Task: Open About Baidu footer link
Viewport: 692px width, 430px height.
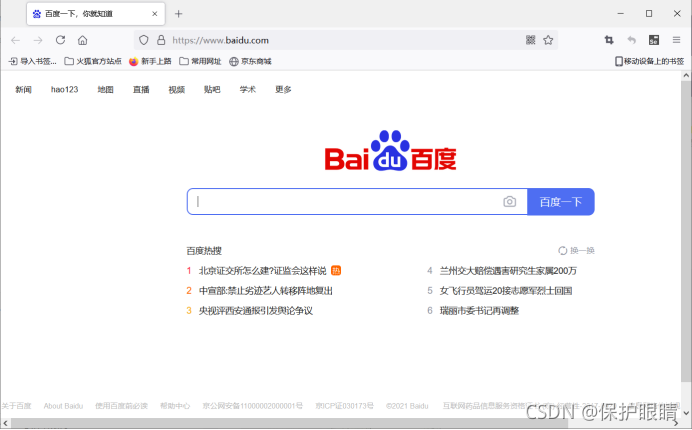Action: pyautogui.click(x=63, y=406)
